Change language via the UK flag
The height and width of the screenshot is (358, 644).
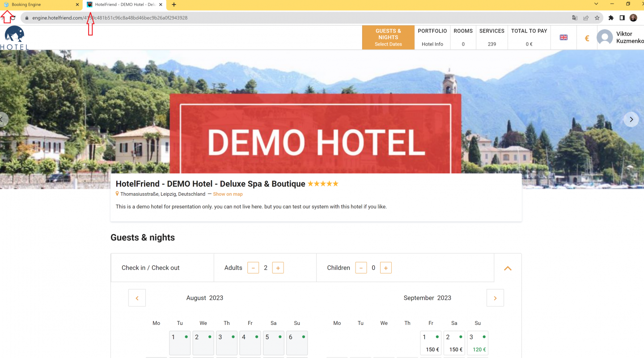(x=563, y=38)
